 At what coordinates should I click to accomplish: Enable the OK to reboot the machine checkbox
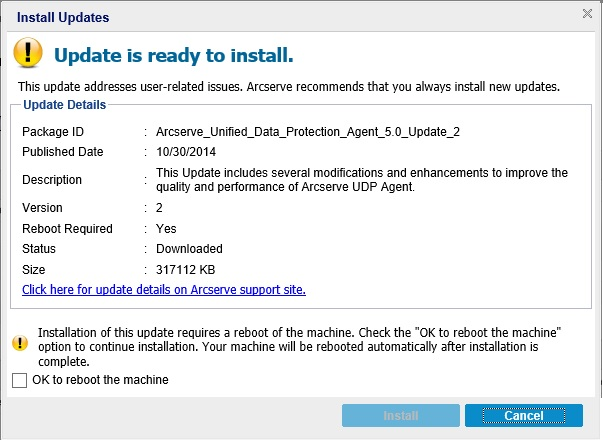tap(19, 380)
